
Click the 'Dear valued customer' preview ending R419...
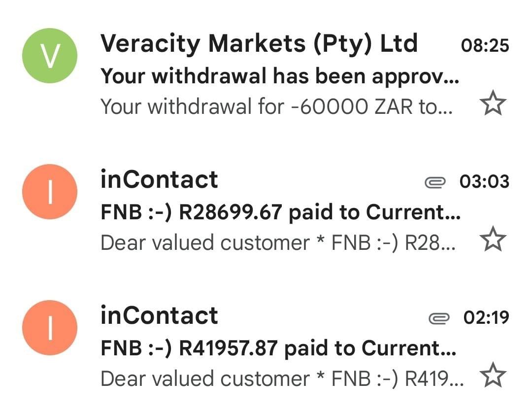pos(281,379)
